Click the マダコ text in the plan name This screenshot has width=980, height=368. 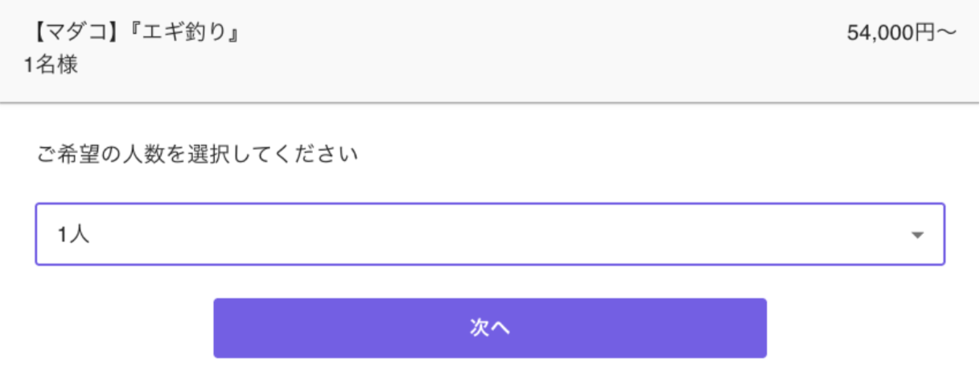click(77, 35)
